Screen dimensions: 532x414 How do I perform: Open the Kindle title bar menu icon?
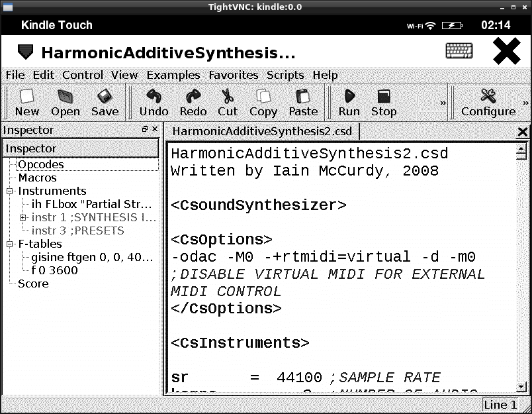pos(25,52)
